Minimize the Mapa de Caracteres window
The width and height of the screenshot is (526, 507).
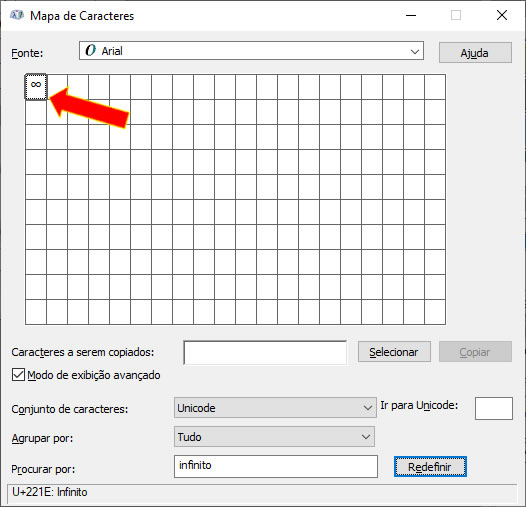tap(411, 15)
